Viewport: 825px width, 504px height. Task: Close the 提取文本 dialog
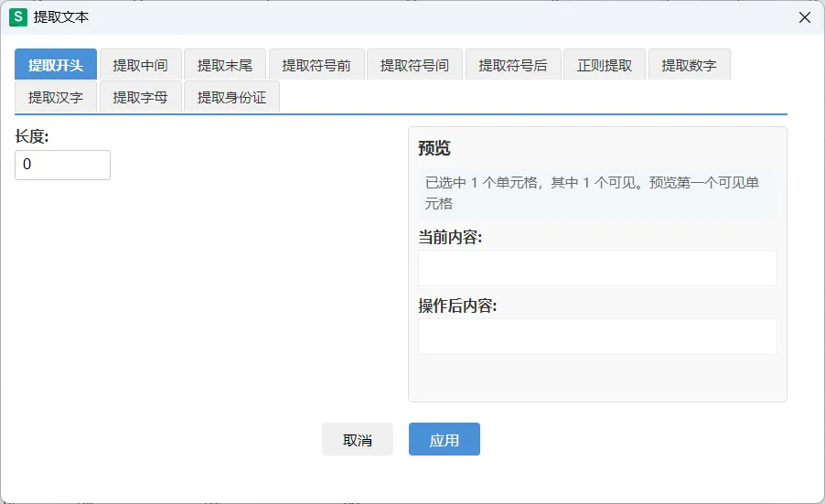pyautogui.click(x=805, y=17)
